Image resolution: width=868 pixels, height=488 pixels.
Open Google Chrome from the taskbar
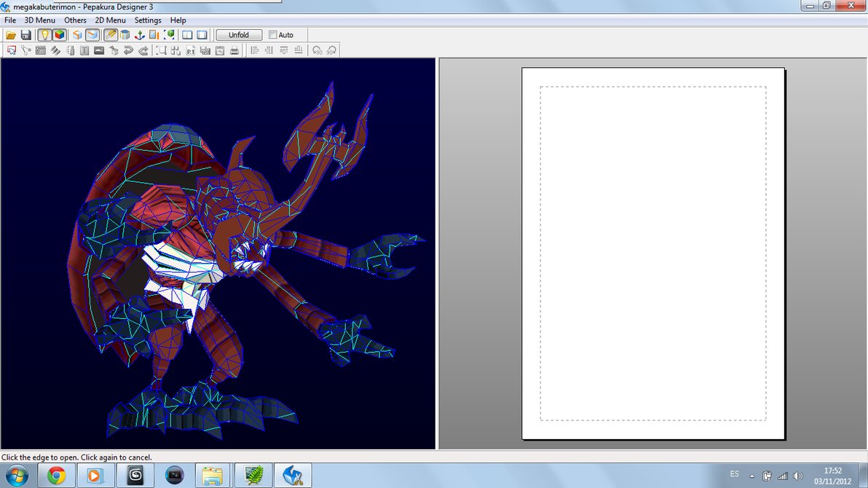[x=56, y=476]
